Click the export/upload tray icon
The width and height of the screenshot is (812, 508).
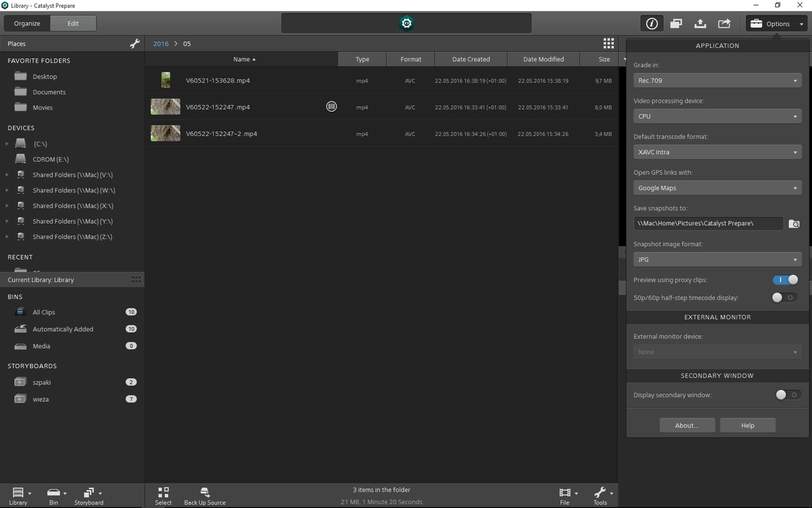pos(700,23)
